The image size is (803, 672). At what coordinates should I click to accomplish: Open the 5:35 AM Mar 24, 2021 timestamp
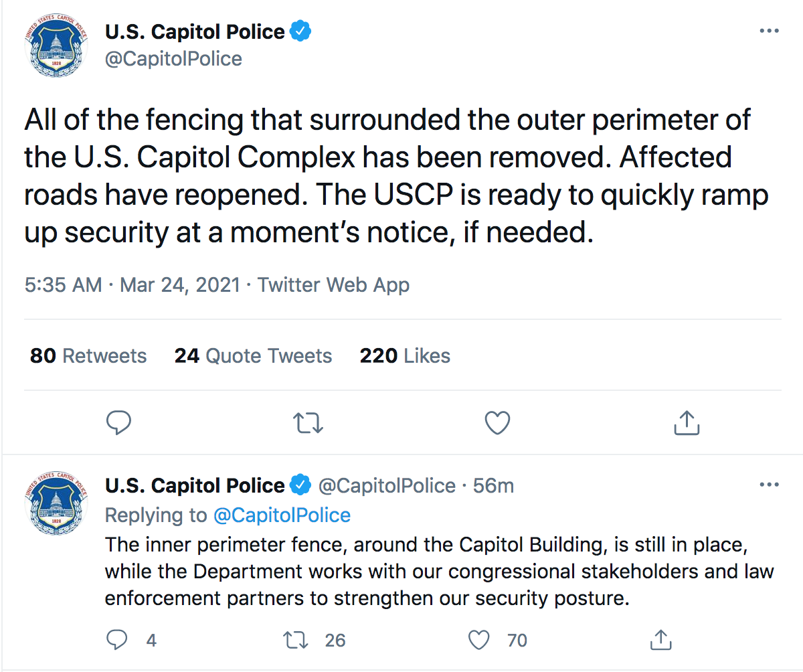click(x=132, y=284)
